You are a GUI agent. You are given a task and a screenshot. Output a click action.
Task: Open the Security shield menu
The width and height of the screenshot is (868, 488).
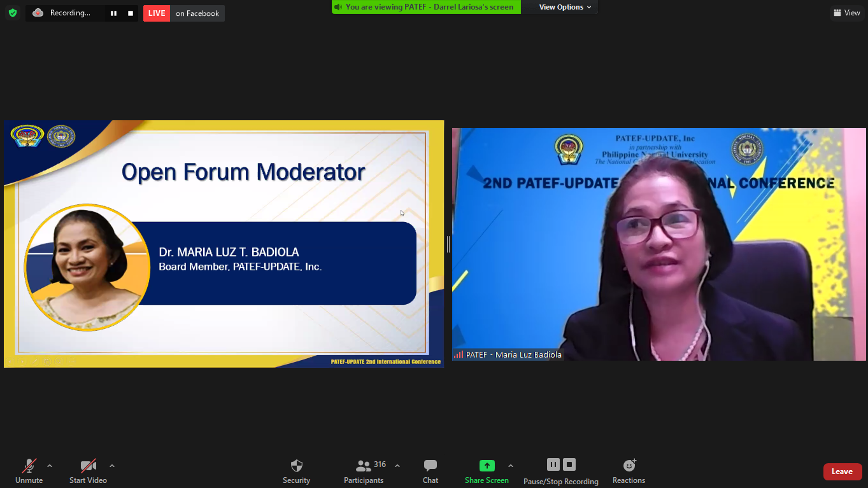[x=296, y=471]
